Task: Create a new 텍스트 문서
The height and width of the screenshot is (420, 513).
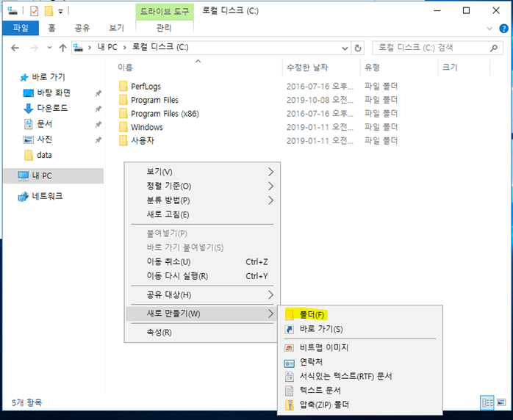Action: point(360,391)
